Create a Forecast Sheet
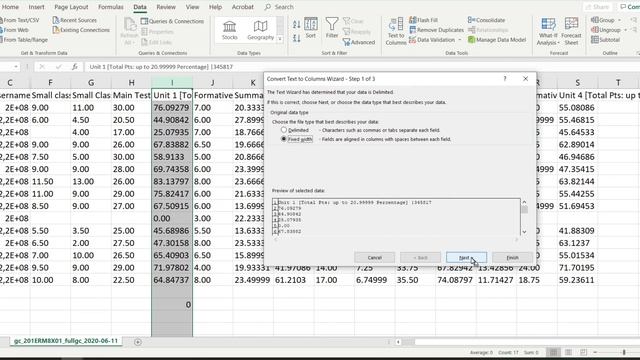640x360 pixels. 571,31
